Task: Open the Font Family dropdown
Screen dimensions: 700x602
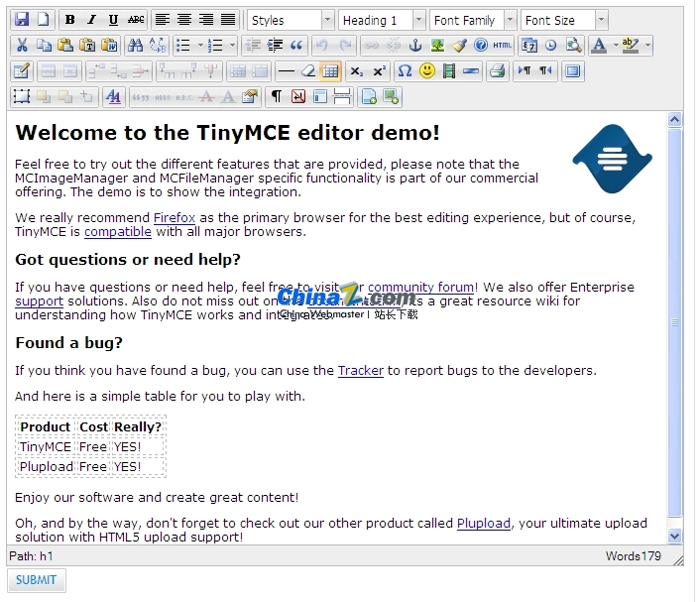Action: [473, 20]
